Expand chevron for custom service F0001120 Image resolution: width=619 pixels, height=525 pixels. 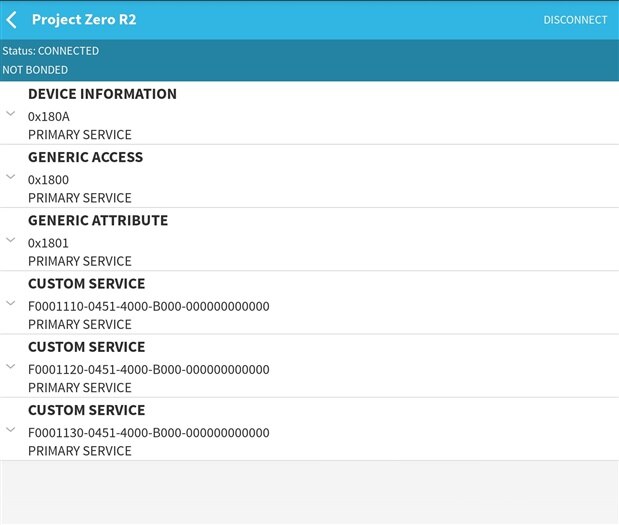tap(11, 366)
